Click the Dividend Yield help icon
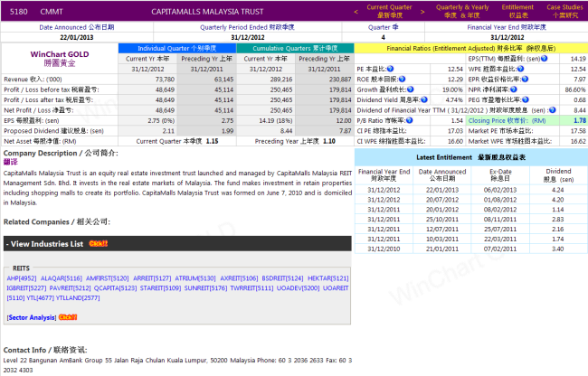Viewport: 588px width, 376px height. 424,99
